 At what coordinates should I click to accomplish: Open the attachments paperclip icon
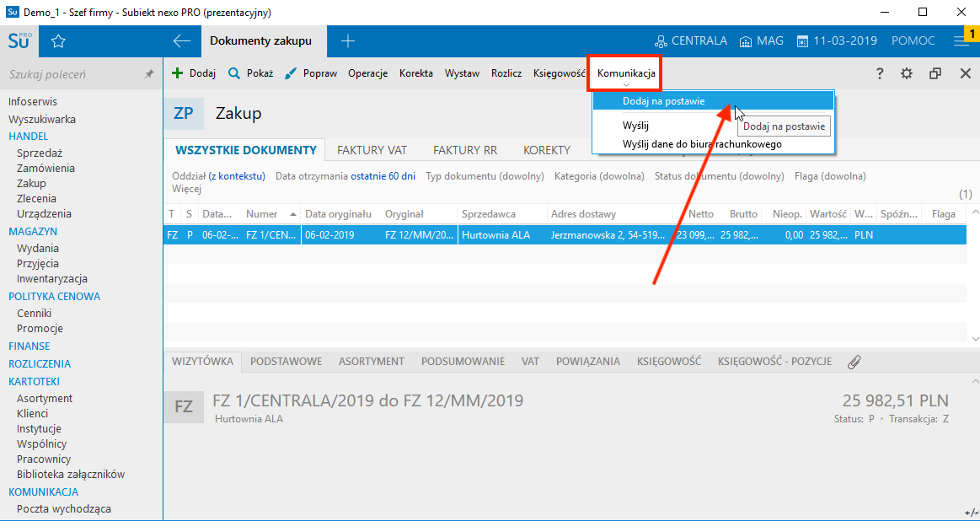click(x=854, y=361)
